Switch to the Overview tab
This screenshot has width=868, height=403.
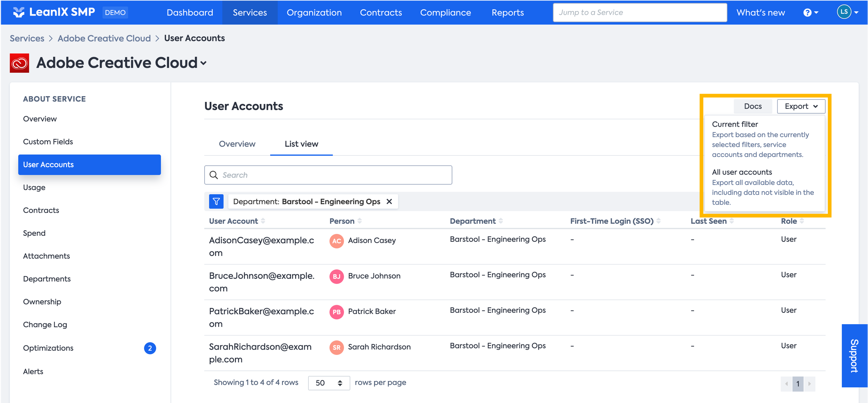pyautogui.click(x=237, y=144)
